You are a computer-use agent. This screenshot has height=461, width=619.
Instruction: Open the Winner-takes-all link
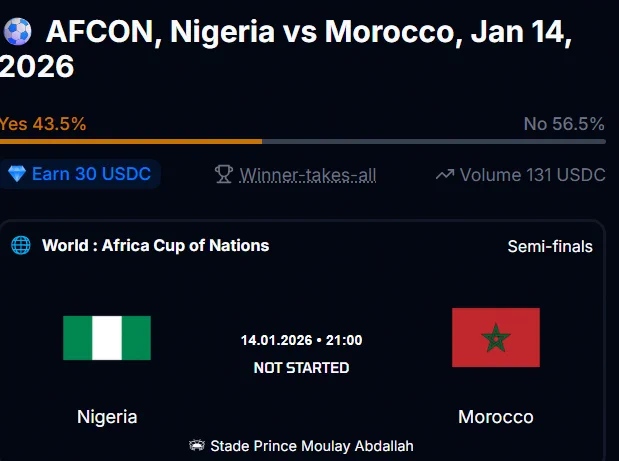point(308,175)
